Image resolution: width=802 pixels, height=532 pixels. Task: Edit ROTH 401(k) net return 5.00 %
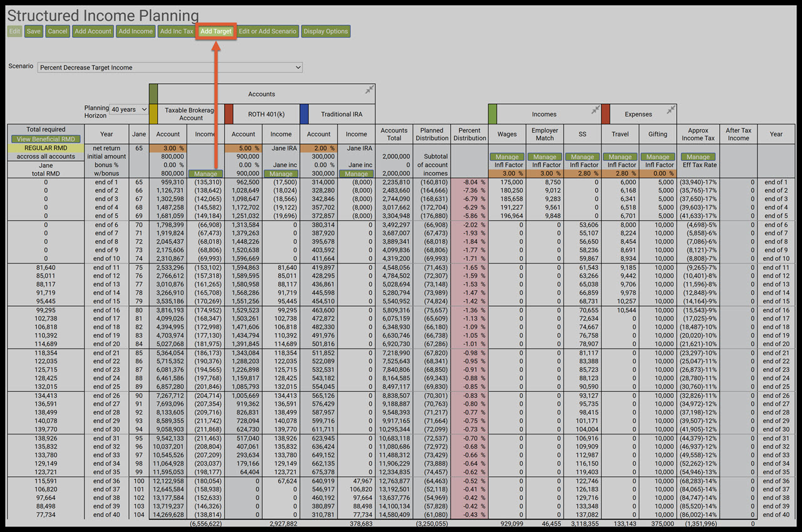pyautogui.click(x=244, y=148)
